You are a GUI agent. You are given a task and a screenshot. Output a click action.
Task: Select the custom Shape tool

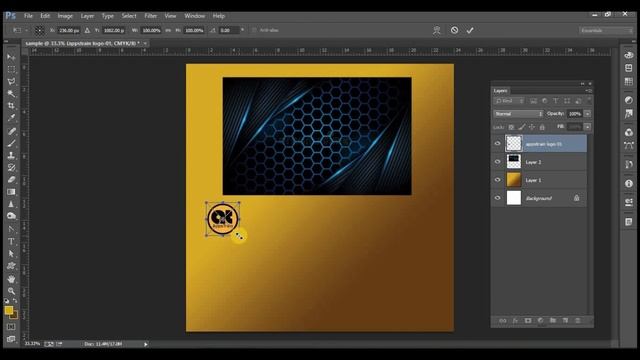[x=11, y=266]
